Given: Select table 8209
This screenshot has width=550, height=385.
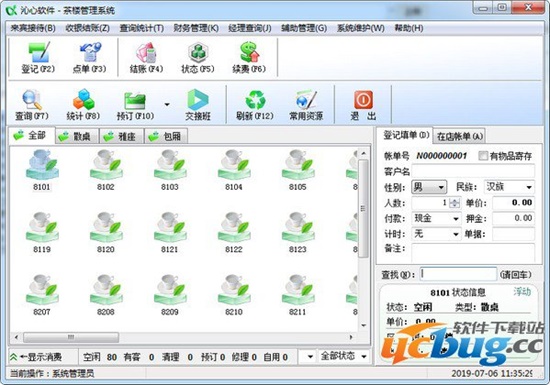Looking at the screenshot, I should [170, 295].
